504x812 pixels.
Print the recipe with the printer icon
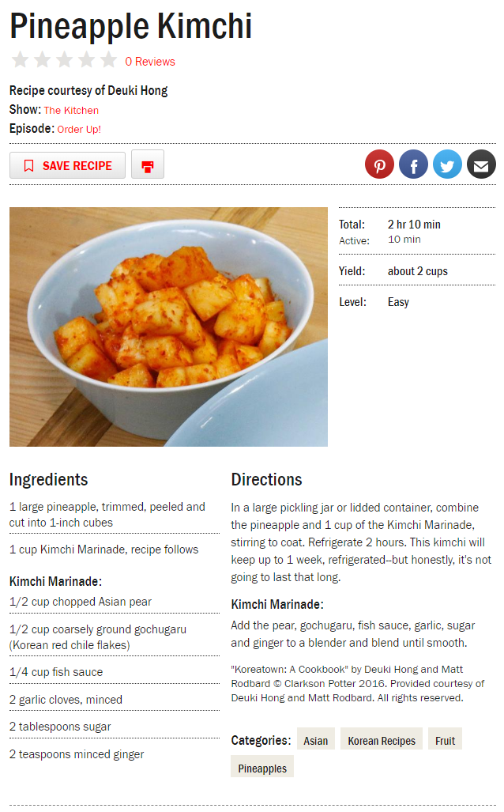tap(148, 164)
